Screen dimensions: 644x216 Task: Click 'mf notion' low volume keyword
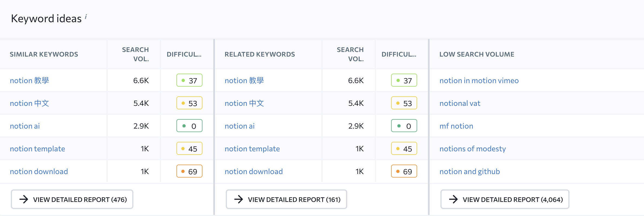(456, 126)
